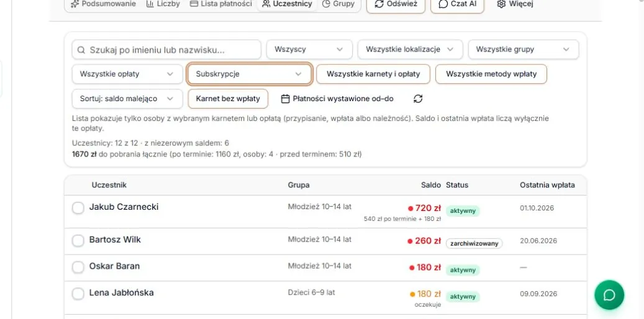Click the speech bubble icon on Czat AI
Screen dimensions: 644x319
tap(443, 4)
